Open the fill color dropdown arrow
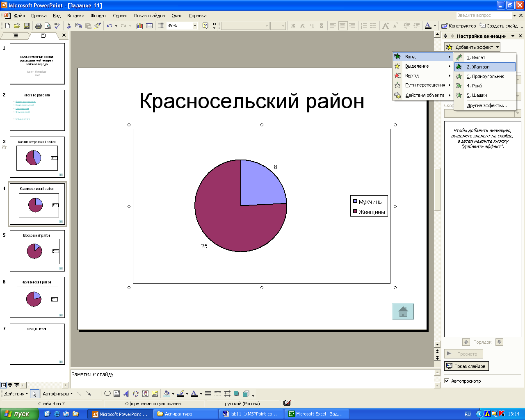Viewport: 525px width, 420px height. click(173, 394)
